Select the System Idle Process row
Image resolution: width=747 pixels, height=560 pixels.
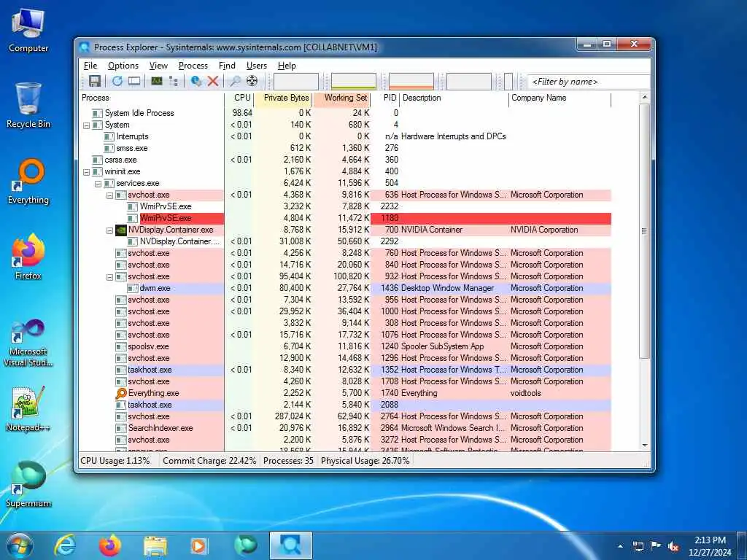pos(345,113)
